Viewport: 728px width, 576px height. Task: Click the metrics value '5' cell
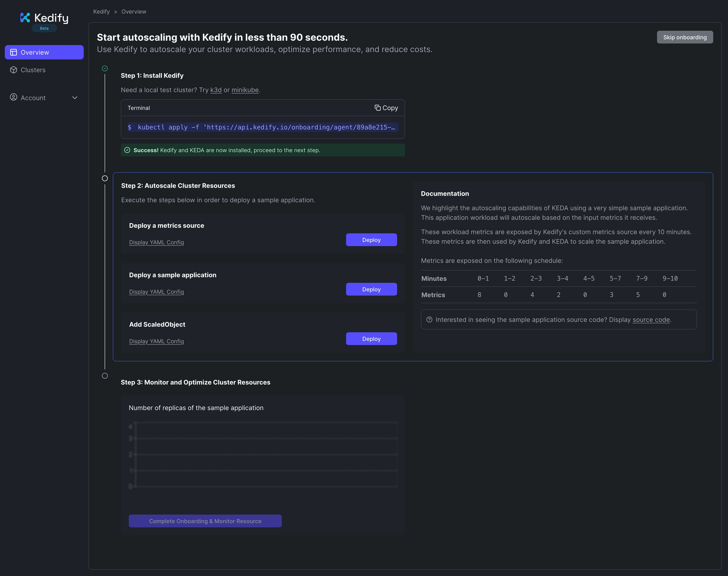(x=638, y=295)
